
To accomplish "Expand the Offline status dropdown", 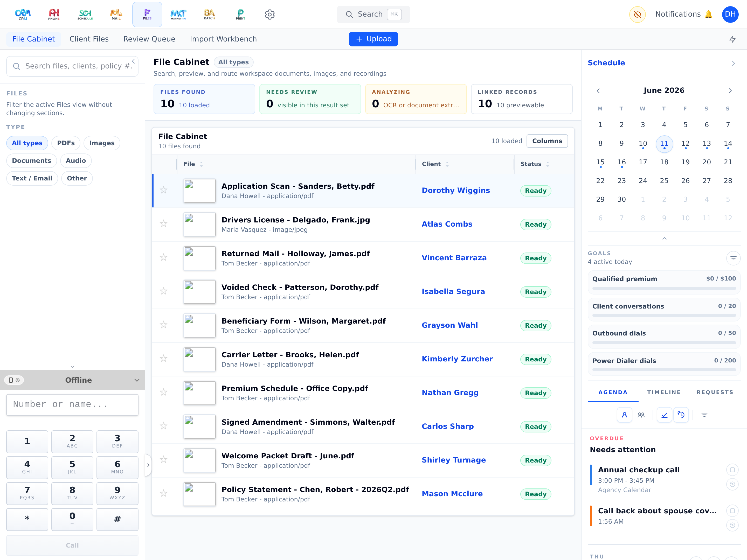I will pos(137,380).
